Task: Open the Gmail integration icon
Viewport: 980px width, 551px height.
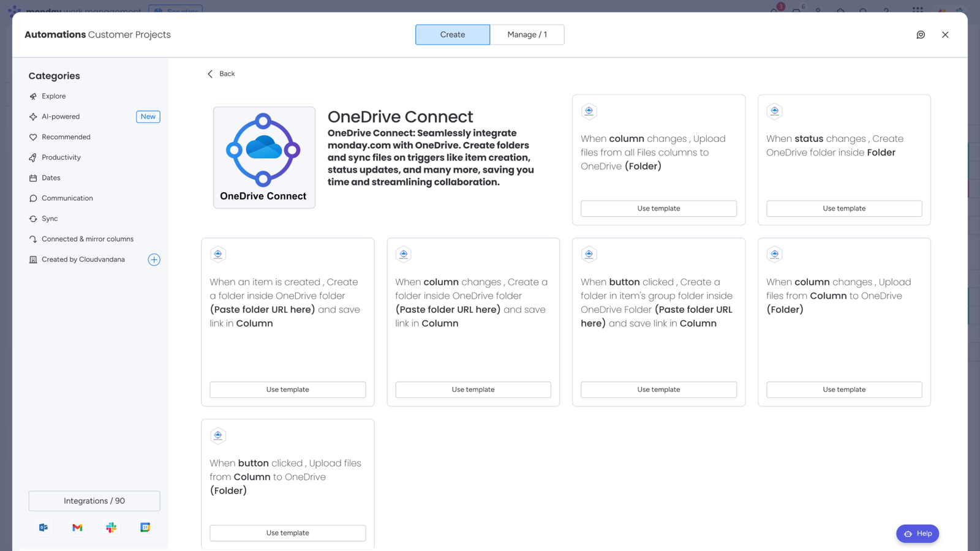Action: 77,527
